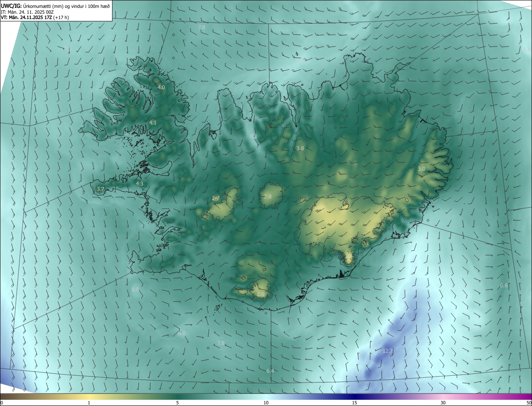Click the 3.7 value at the peninsula tip

point(100,189)
